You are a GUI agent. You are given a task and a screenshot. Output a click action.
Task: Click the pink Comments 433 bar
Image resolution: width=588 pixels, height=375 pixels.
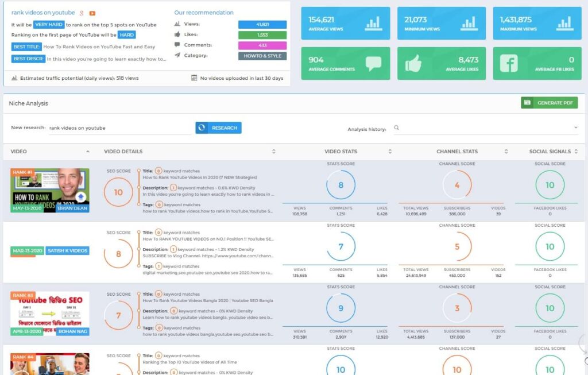click(262, 45)
